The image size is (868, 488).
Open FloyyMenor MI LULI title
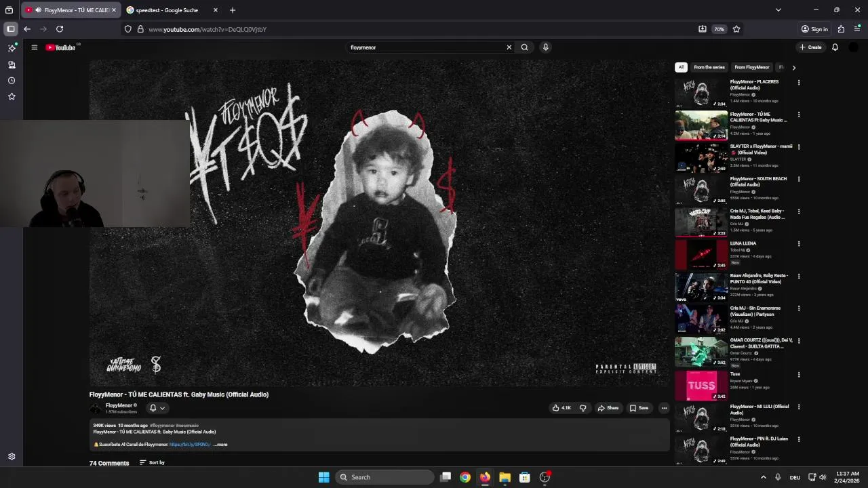click(x=759, y=409)
